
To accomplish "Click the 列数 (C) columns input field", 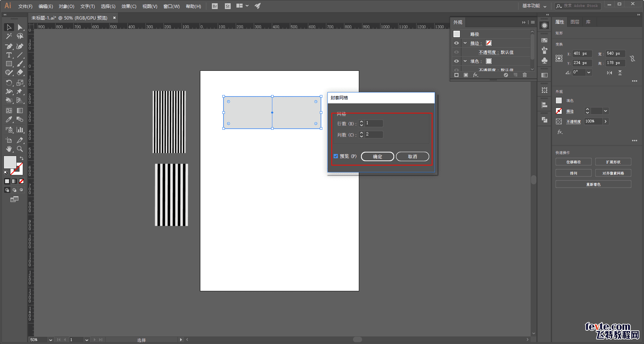I will pos(374,134).
